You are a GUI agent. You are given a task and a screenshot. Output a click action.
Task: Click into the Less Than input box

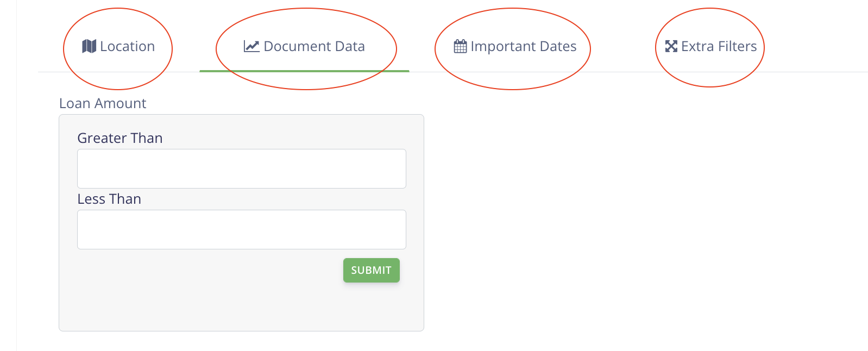pyautogui.click(x=242, y=230)
